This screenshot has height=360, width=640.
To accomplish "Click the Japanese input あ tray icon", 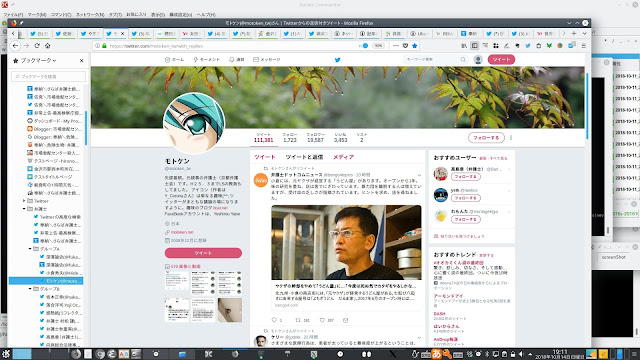I will [x=436, y=354].
